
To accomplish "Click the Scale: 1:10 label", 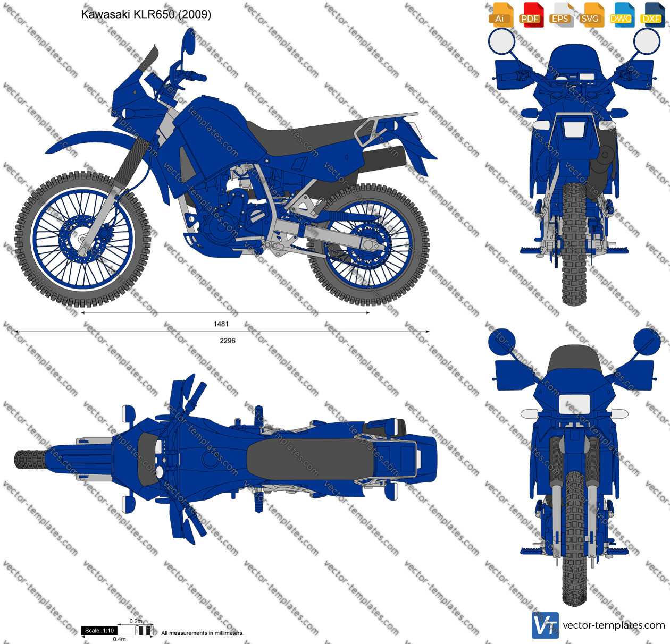I will click(x=99, y=631).
